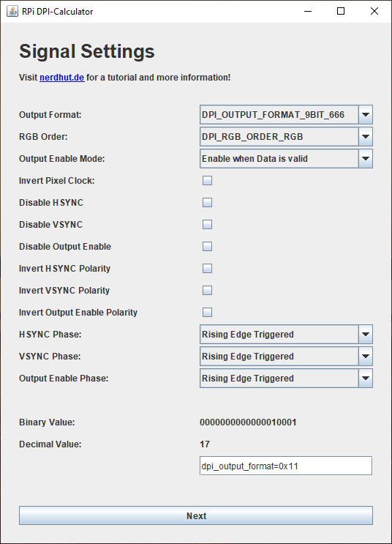This screenshot has height=544, width=392.
Task: Minimize the RPi DPI-Calculator window
Action: point(308,11)
